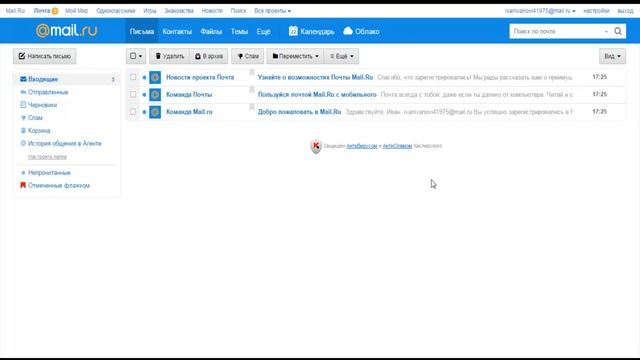The image size is (640, 360).
Task: Open message Добро пожаловать в Mail.Ru
Action: coord(299,111)
